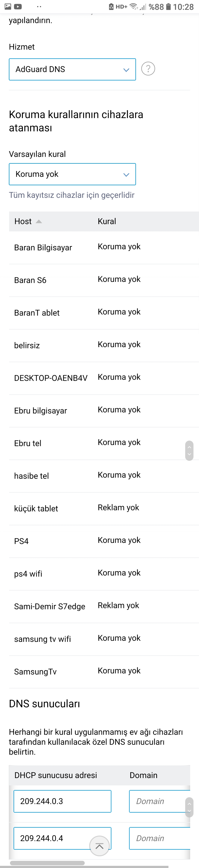The image size is (199, 868).
Task: Click the first Domain input field
Action: [x=160, y=801]
